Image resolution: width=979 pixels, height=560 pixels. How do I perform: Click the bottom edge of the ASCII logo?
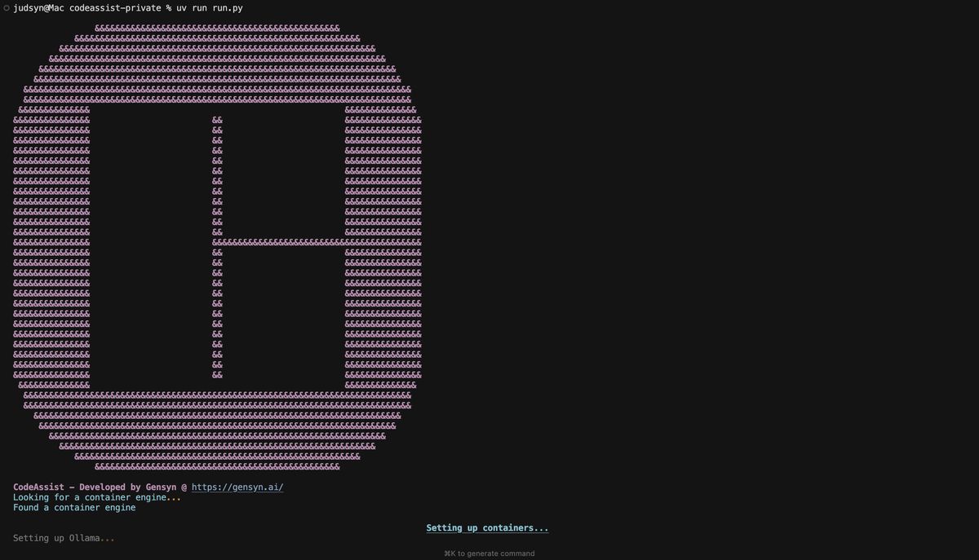pyautogui.click(x=218, y=466)
